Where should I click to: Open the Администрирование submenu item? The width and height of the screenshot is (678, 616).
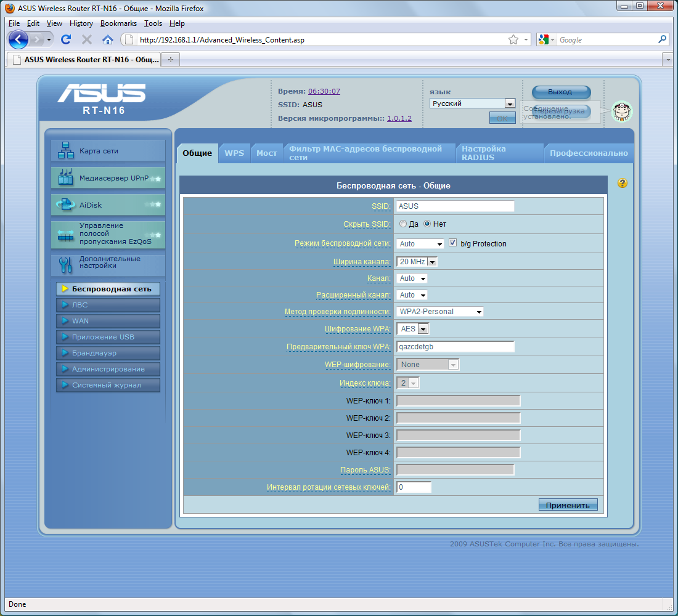108,369
